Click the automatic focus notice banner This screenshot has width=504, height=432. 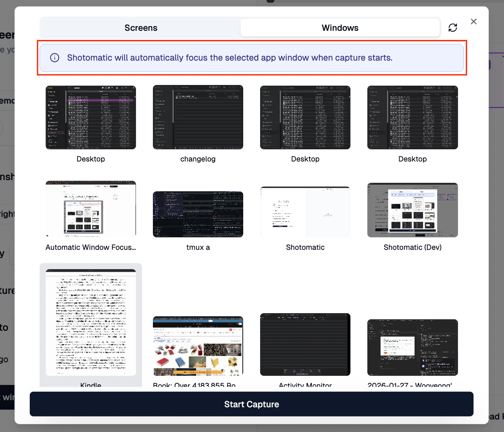coord(252,58)
